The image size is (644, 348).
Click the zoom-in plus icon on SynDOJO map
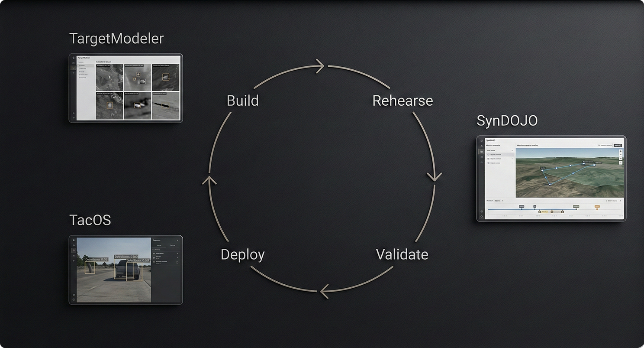(x=621, y=152)
